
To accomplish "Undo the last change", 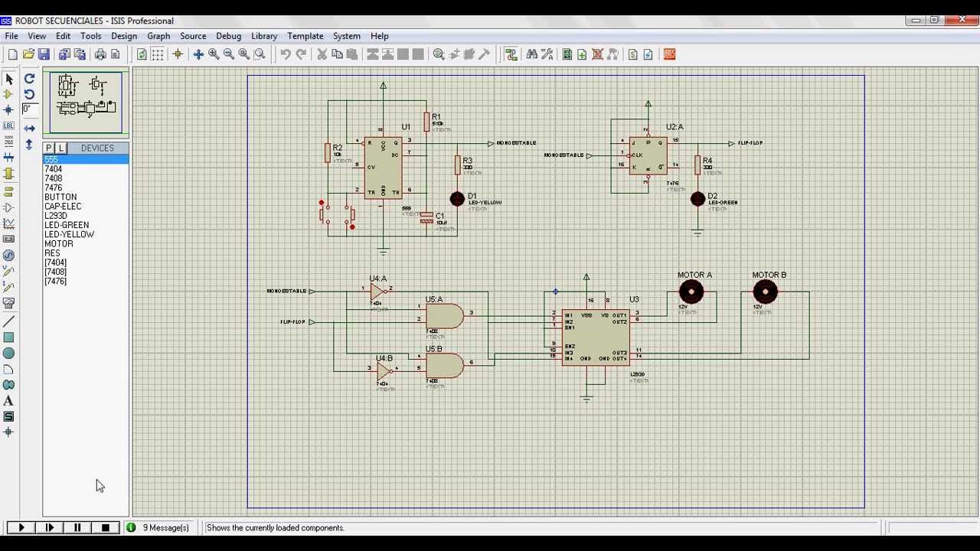I will coord(286,54).
